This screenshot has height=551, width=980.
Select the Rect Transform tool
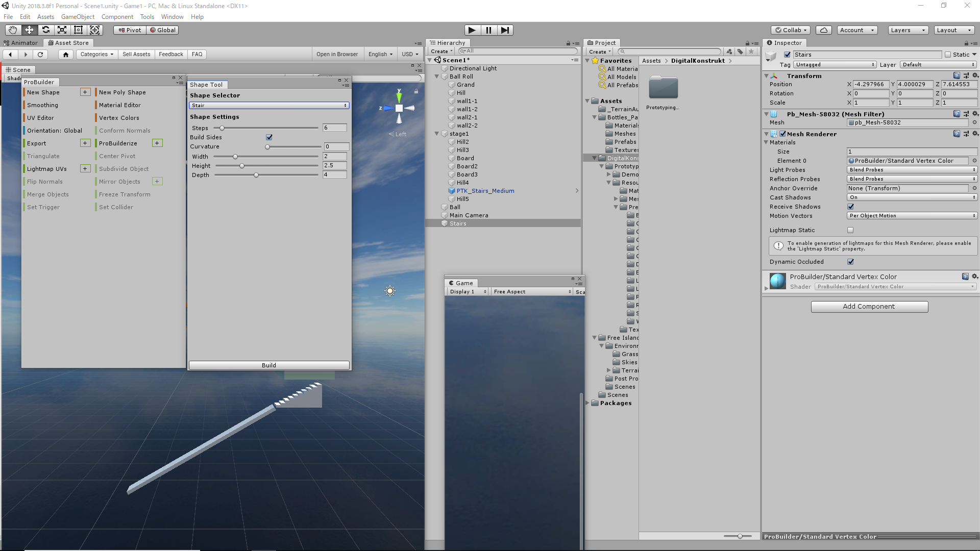click(78, 30)
